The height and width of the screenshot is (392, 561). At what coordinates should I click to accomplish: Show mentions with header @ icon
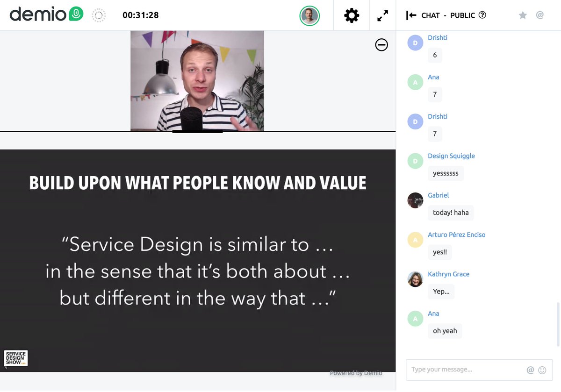[540, 15]
